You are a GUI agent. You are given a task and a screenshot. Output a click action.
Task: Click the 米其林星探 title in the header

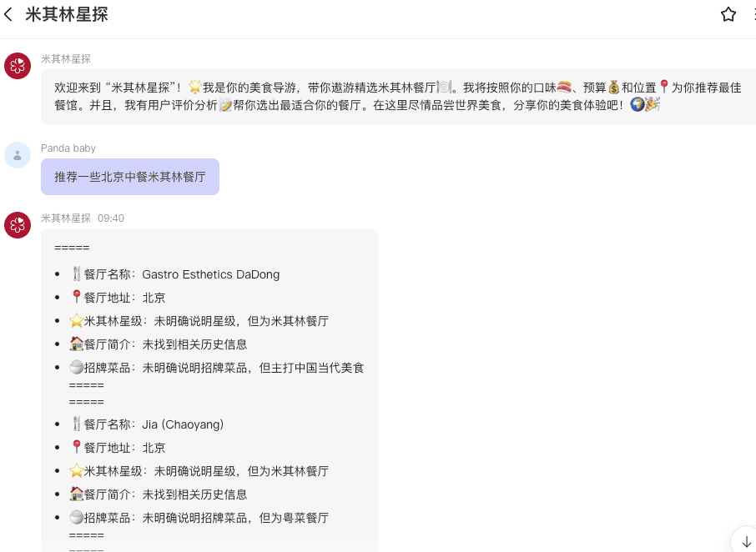(67, 14)
